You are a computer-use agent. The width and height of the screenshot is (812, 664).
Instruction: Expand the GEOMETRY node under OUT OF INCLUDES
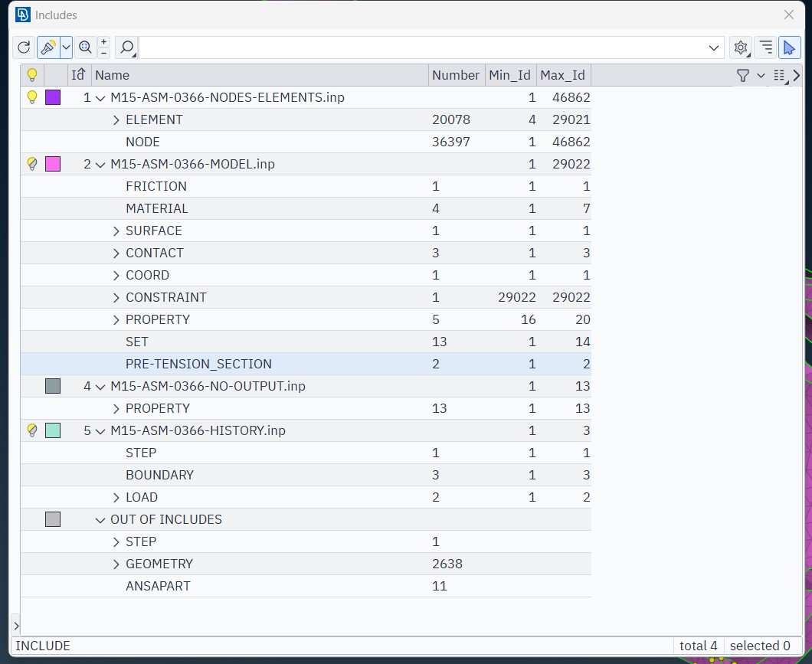click(116, 564)
